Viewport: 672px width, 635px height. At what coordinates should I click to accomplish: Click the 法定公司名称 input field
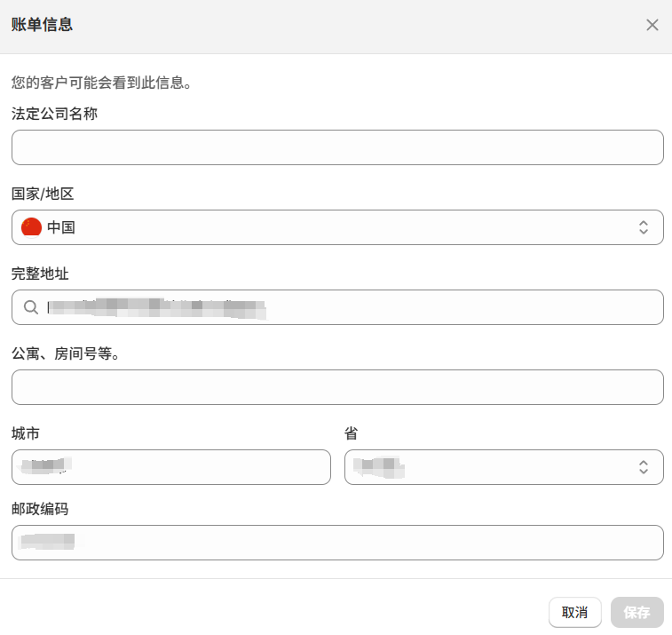coord(337,147)
